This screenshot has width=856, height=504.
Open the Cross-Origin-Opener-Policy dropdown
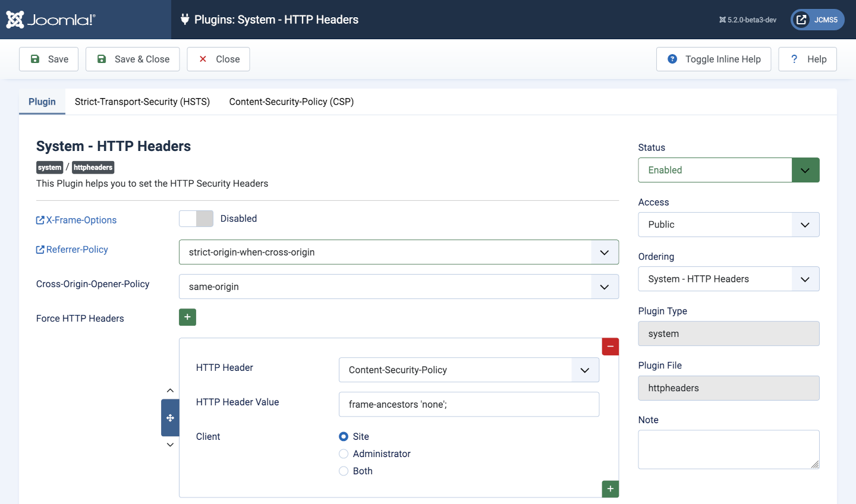click(x=399, y=286)
